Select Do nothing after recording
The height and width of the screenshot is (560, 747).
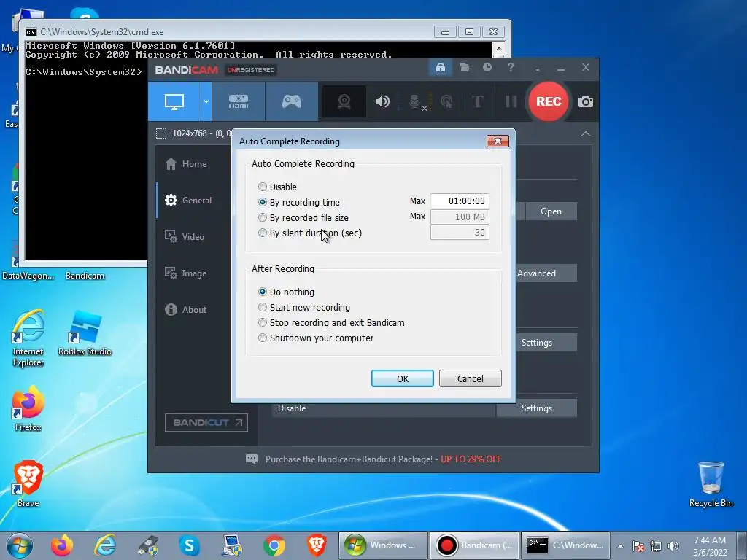tap(286, 292)
